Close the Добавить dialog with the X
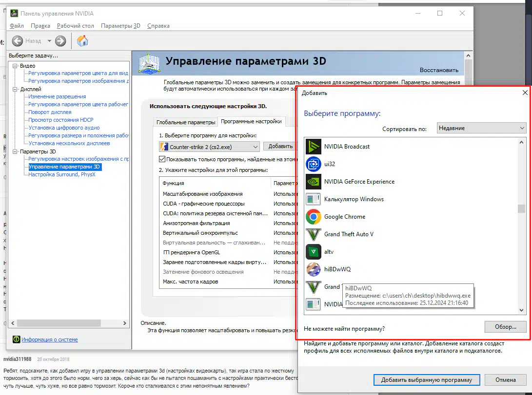Image resolution: width=532 pixels, height=395 pixels. 525,93
